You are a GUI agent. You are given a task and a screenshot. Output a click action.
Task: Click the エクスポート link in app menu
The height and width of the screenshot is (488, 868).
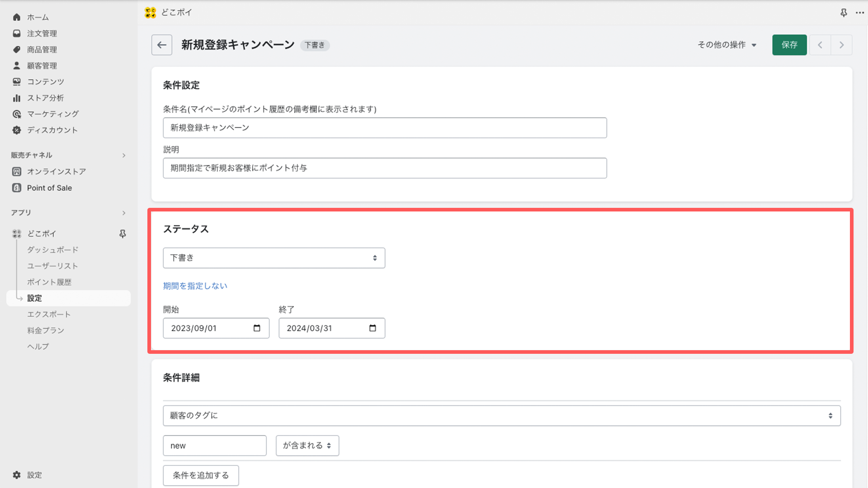pyautogui.click(x=49, y=314)
